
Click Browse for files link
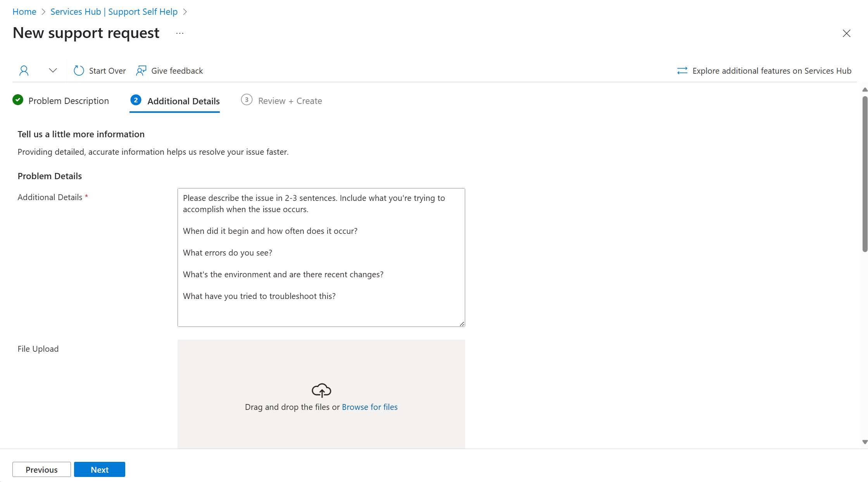[x=369, y=407]
